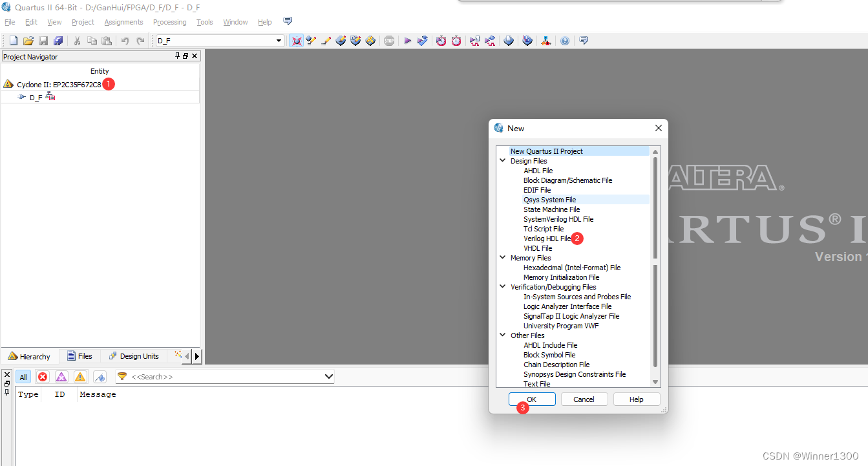
Task: Click the New dialog list scrollbar
Action: (x=655, y=267)
